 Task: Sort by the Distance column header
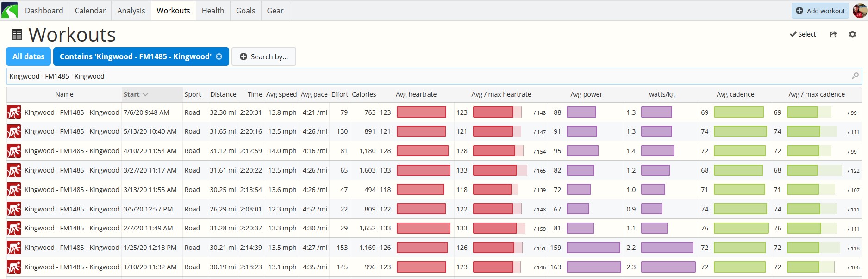[x=223, y=94]
